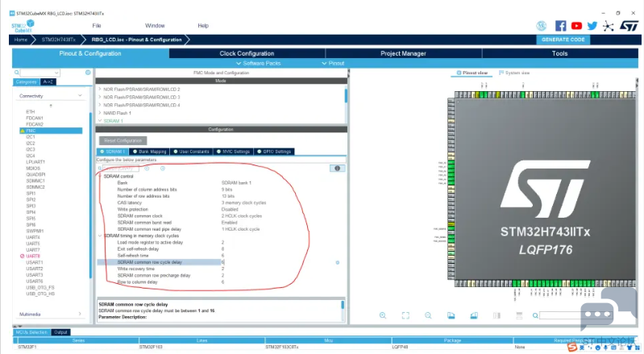Switch to Clock Configuration tab
Viewport: 644px width, 354px height.
pyautogui.click(x=247, y=53)
